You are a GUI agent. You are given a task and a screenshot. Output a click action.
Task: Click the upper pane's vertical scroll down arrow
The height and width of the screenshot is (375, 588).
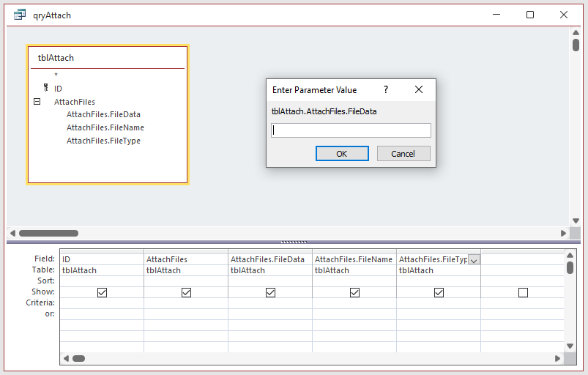(x=576, y=221)
